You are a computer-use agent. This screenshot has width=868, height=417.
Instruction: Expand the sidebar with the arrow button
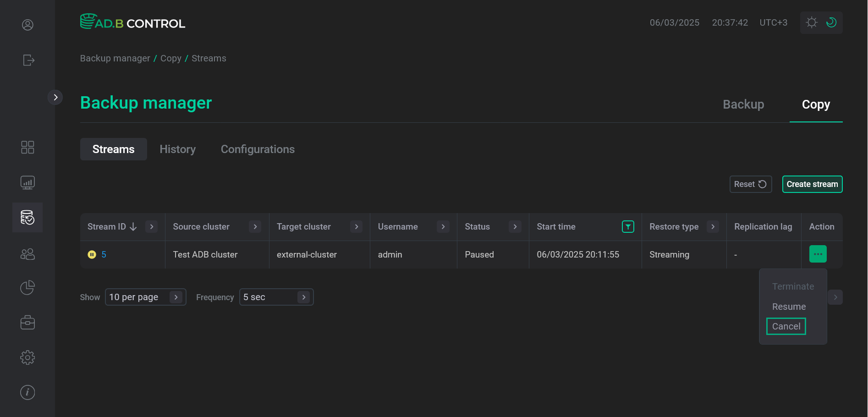(x=55, y=97)
